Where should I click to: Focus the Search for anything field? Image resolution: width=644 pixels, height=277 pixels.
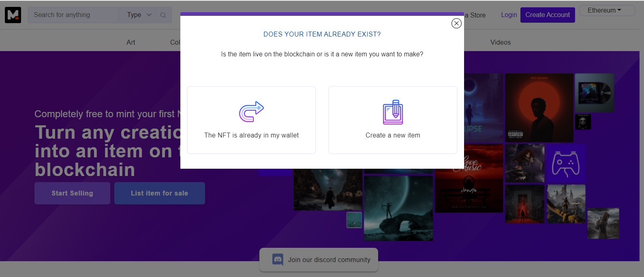[73, 15]
